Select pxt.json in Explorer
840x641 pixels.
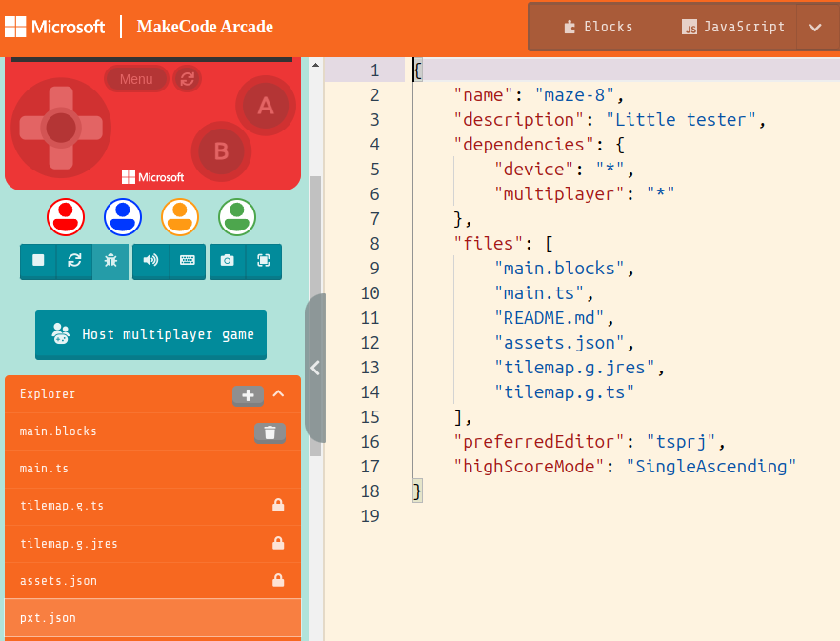click(152, 618)
